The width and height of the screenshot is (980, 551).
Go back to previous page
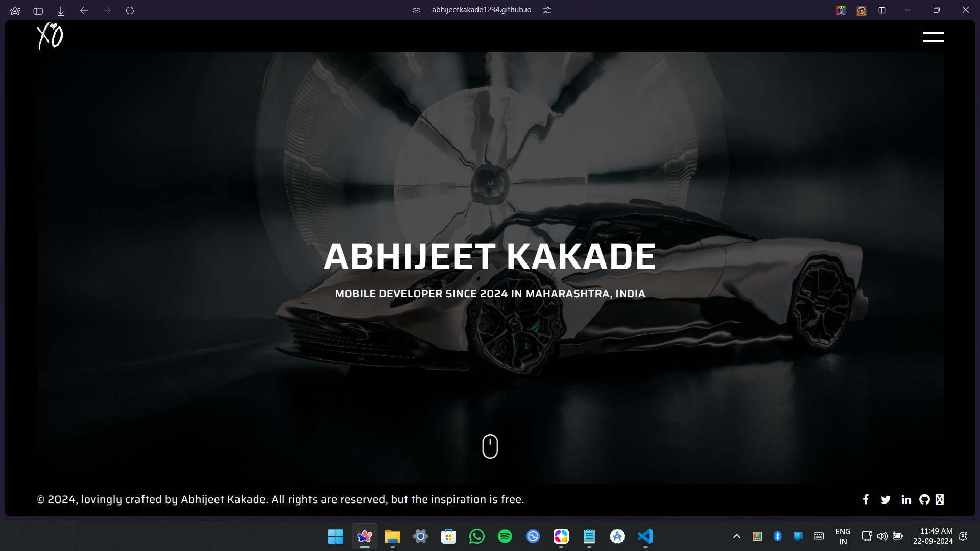tap(84, 10)
